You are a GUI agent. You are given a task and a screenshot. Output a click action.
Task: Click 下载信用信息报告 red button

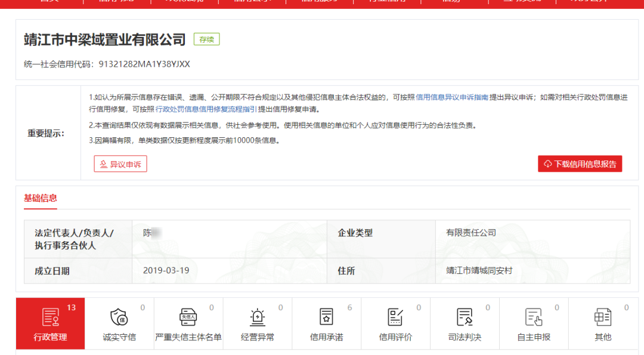(580, 164)
